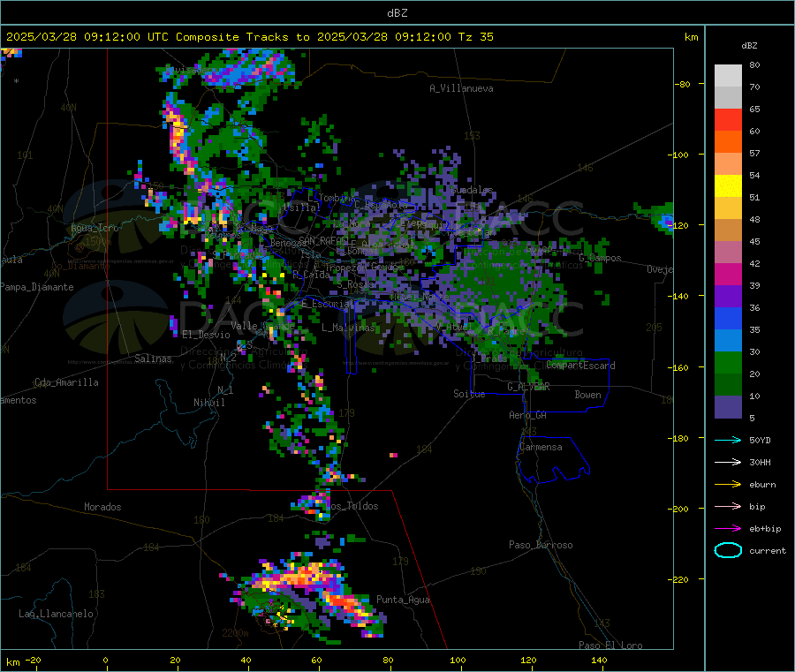Click the -140 km tick on right axis

[x=680, y=296]
